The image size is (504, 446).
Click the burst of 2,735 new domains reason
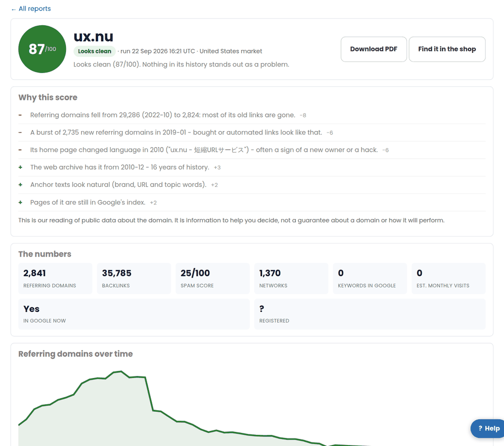click(x=176, y=133)
